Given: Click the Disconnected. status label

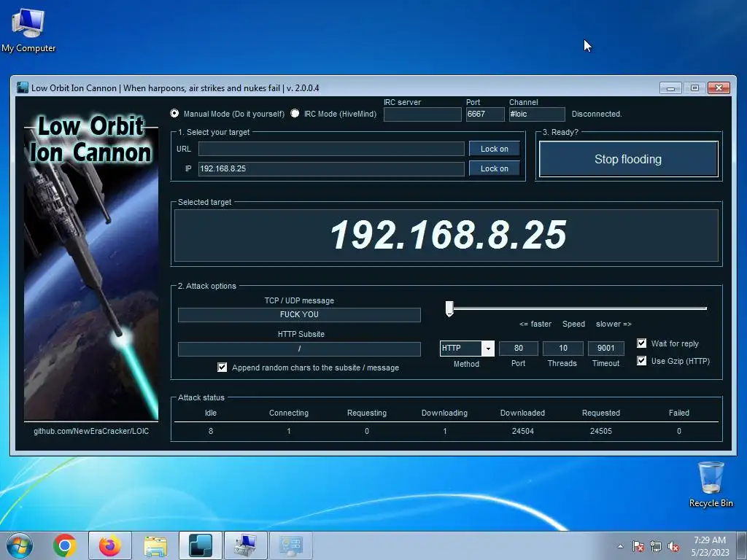Looking at the screenshot, I should click(597, 114).
